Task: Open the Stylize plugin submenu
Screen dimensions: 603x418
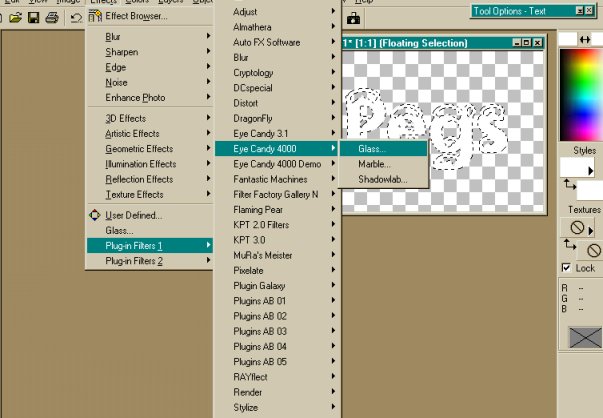Action: coord(277,407)
